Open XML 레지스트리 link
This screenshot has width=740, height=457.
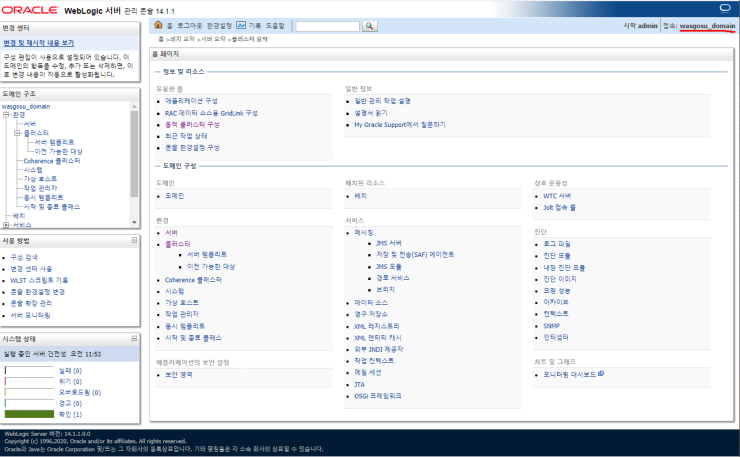[377, 326]
